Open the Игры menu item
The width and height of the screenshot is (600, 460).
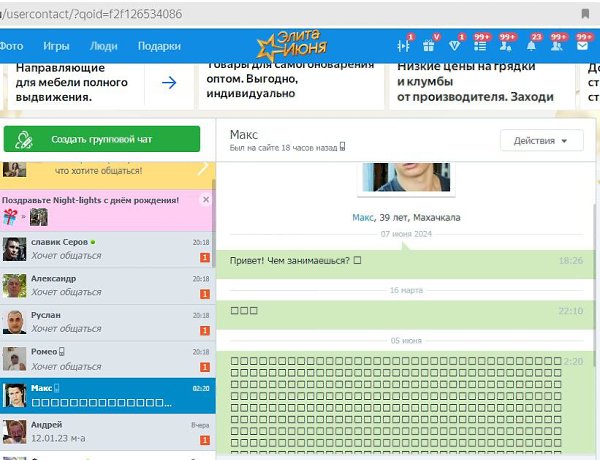(x=56, y=46)
